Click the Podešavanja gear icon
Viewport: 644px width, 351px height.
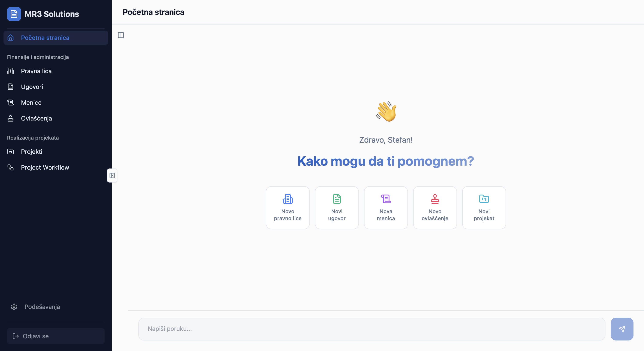(14, 307)
